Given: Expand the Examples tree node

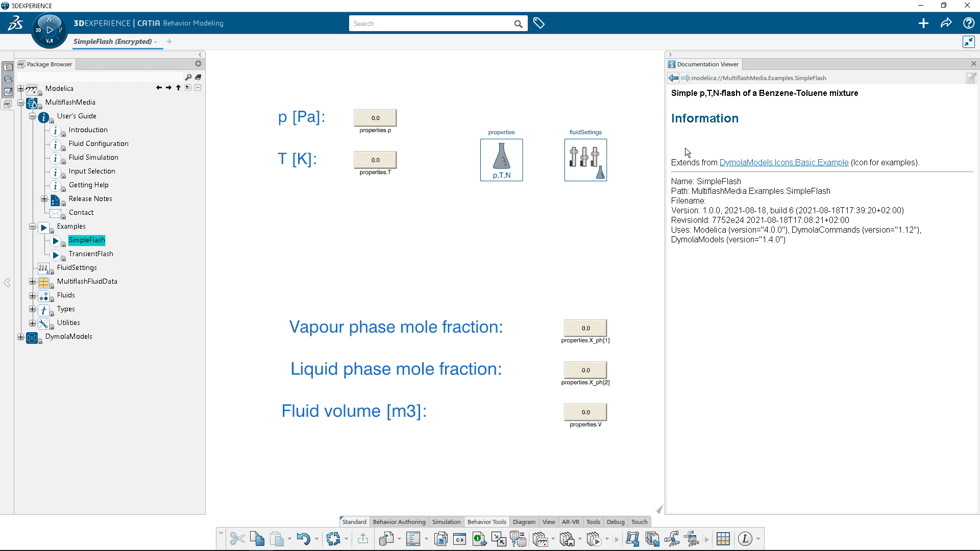Looking at the screenshot, I should pyautogui.click(x=32, y=226).
